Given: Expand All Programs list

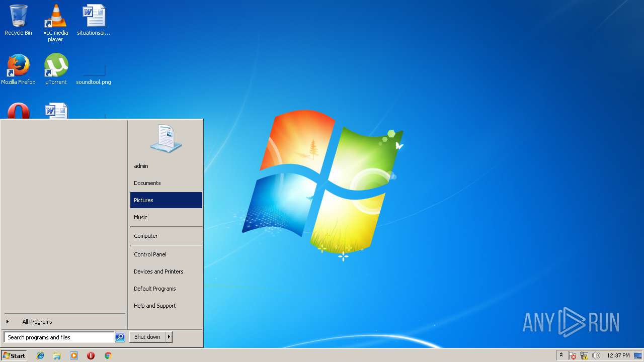Looking at the screenshot, I should 64,322.
